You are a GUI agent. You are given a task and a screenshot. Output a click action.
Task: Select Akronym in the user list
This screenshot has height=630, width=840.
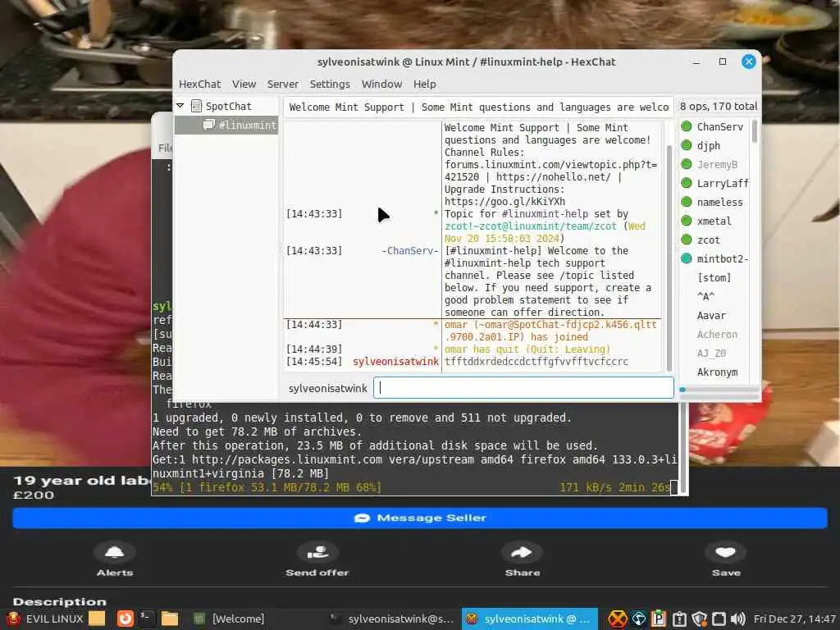point(717,372)
